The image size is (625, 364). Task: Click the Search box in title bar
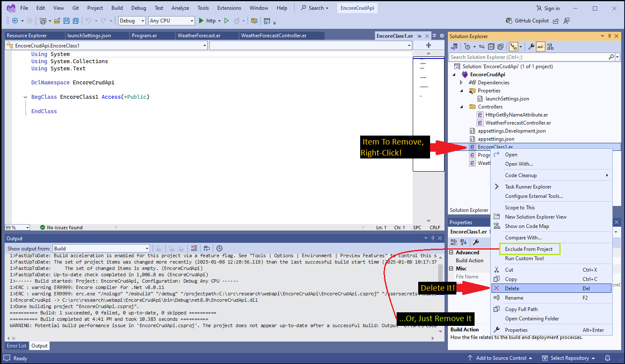pos(315,8)
